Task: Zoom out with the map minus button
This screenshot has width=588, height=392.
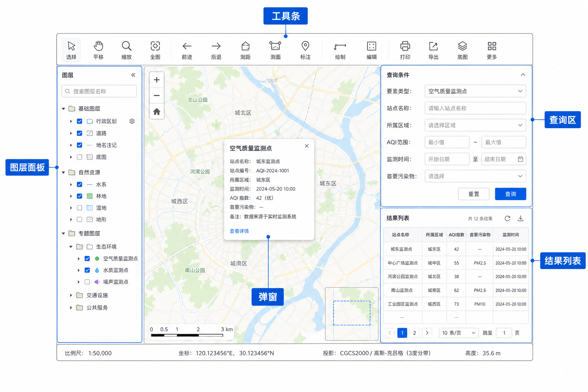Action: tap(157, 96)
